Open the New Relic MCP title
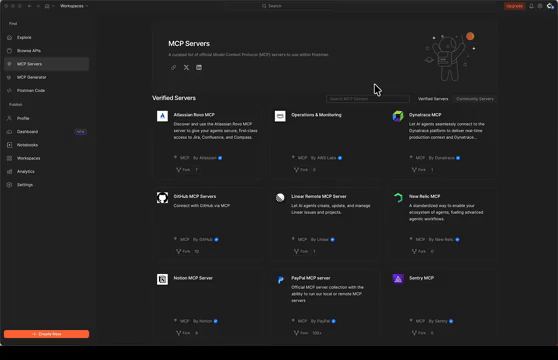 424,196
